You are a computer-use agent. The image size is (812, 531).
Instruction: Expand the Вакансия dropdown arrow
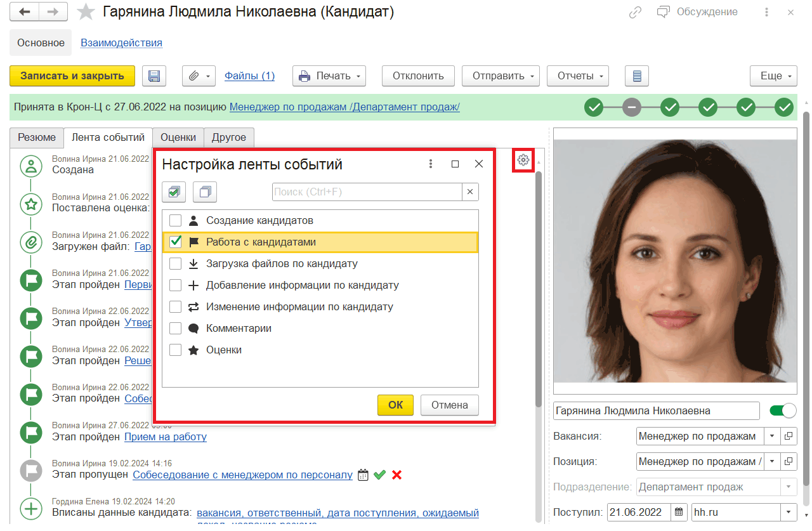coord(772,436)
